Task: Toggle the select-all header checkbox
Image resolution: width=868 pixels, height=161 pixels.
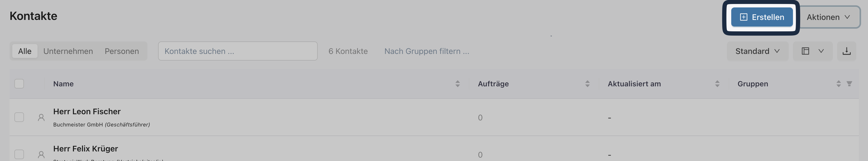Action: [x=19, y=84]
